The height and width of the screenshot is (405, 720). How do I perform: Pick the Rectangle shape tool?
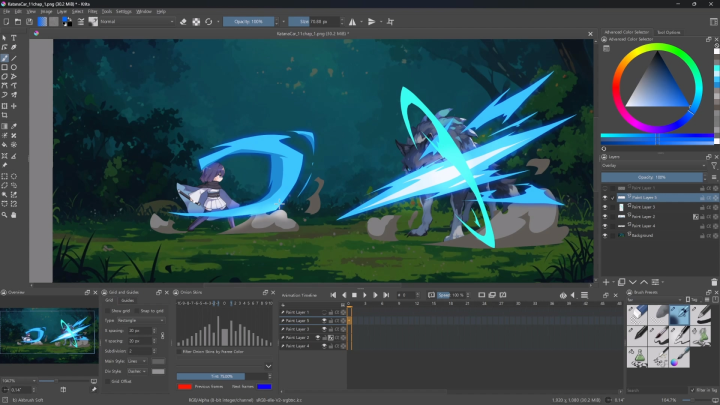pyautogui.click(x=5, y=67)
